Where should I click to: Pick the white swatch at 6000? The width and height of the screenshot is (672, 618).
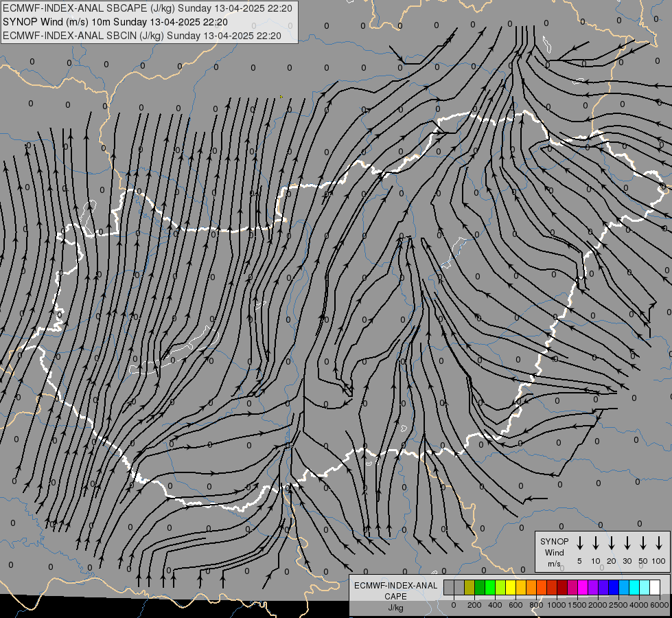[x=655, y=587]
